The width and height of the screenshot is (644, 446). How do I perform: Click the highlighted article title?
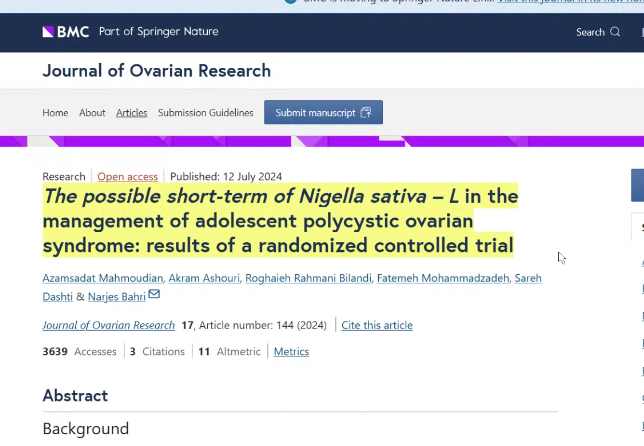(x=278, y=221)
